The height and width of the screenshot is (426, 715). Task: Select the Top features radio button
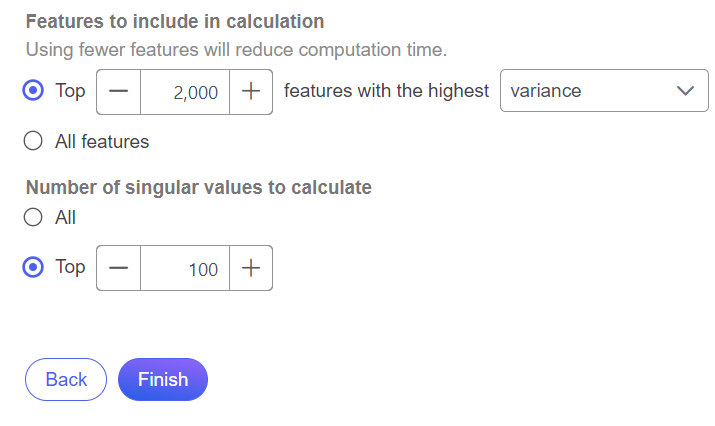click(33, 91)
